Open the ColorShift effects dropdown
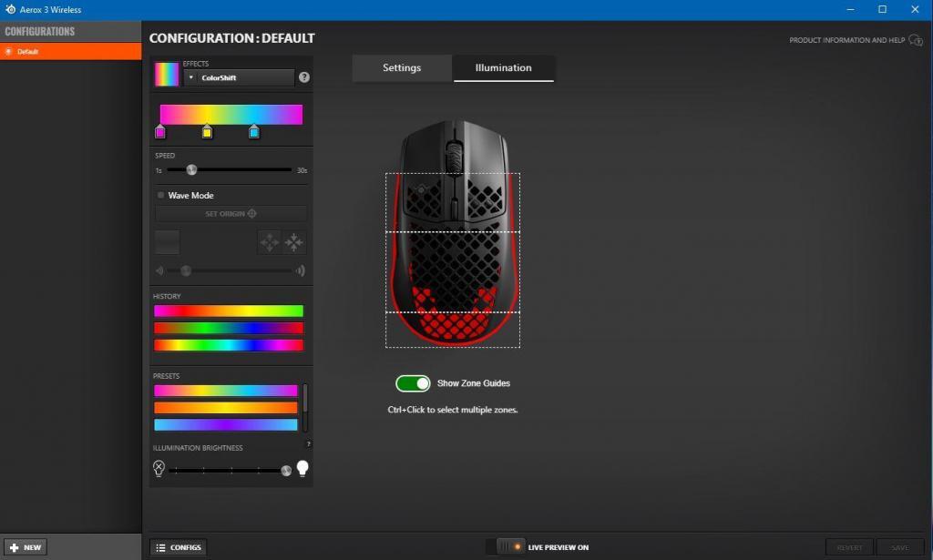Screen dimensions: 933x560 239,78
